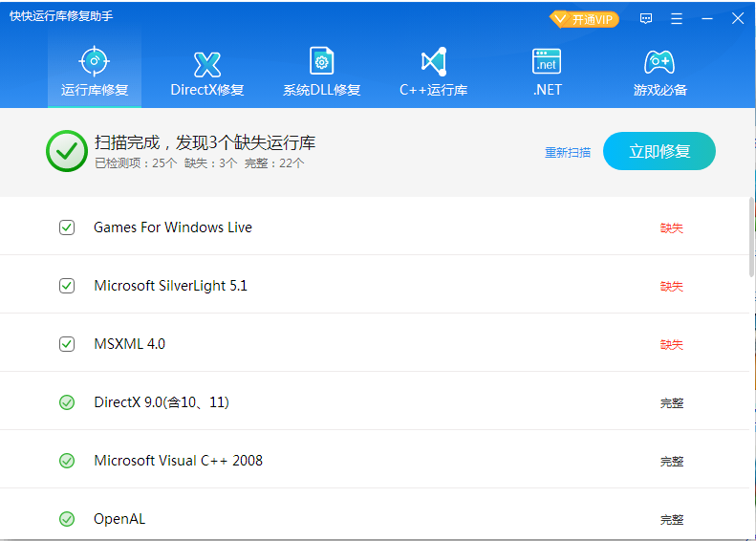The width and height of the screenshot is (756, 541).
Task: Click the 立即修复 button
Action: (659, 151)
